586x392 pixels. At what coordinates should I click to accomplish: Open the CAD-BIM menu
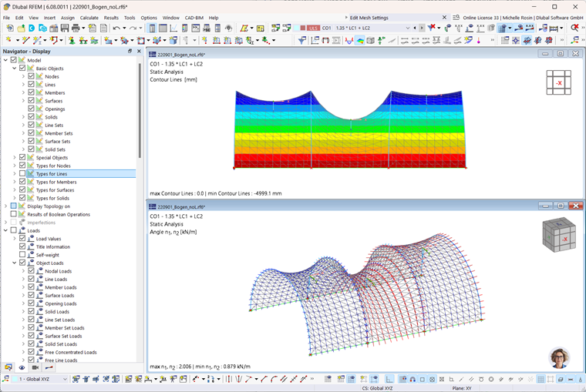point(194,18)
